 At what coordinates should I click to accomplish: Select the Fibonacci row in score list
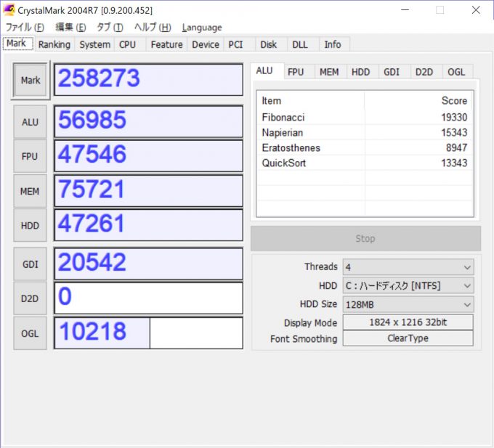point(365,118)
